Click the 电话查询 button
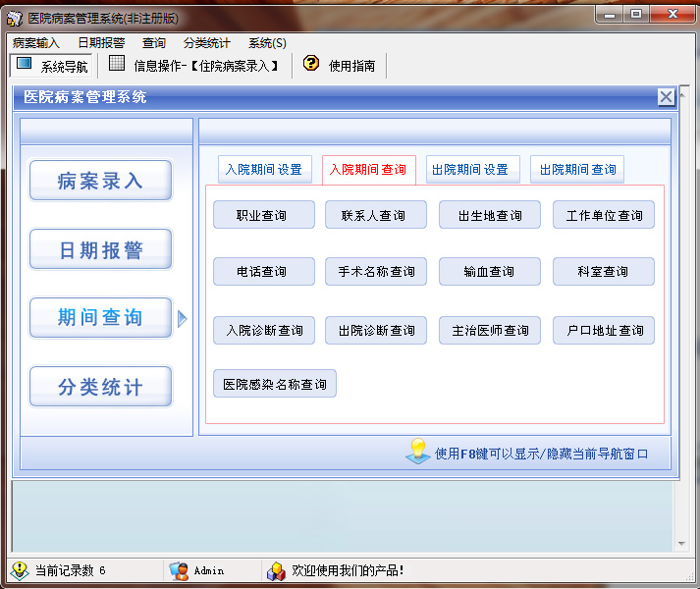 pyautogui.click(x=264, y=272)
